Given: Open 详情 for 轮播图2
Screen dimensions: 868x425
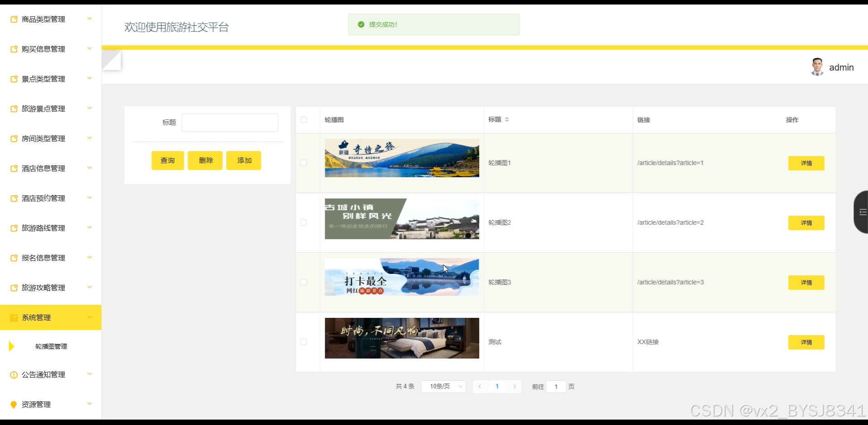Looking at the screenshot, I should 806,223.
